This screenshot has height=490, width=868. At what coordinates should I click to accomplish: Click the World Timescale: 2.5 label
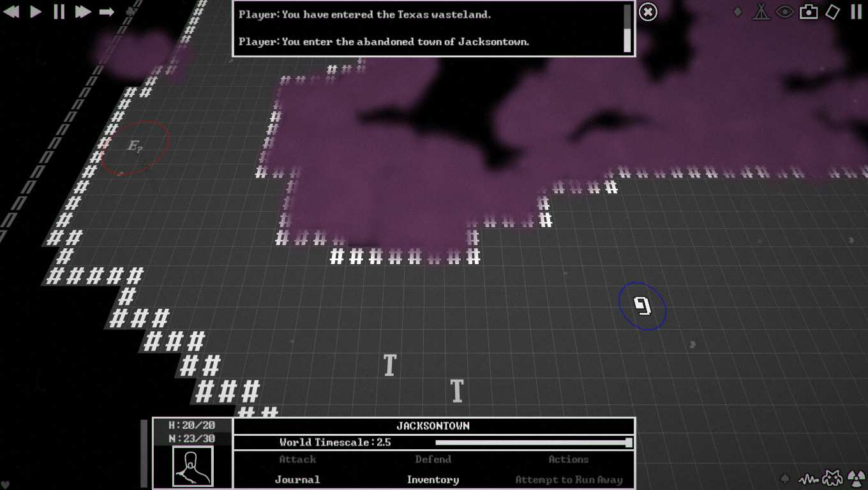(x=335, y=442)
